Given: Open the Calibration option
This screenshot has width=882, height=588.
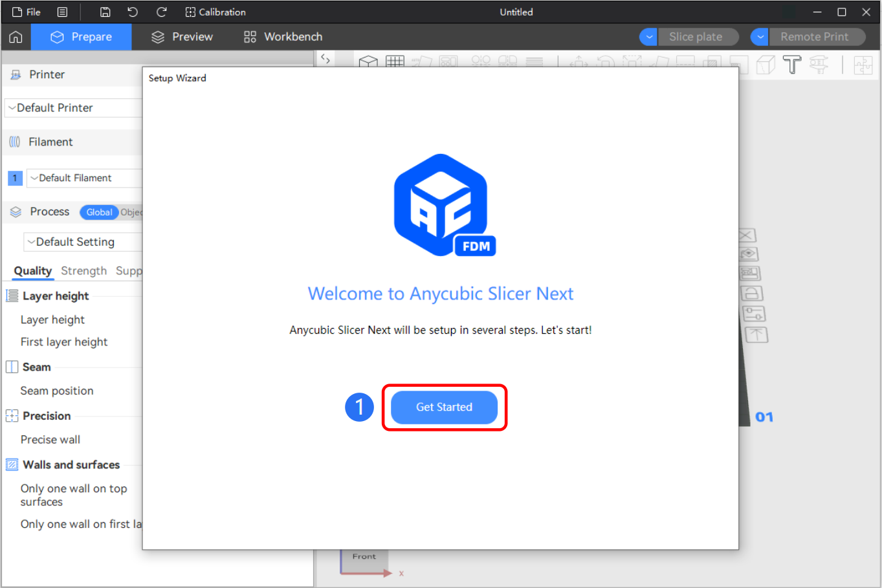Looking at the screenshot, I should pos(215,12).
